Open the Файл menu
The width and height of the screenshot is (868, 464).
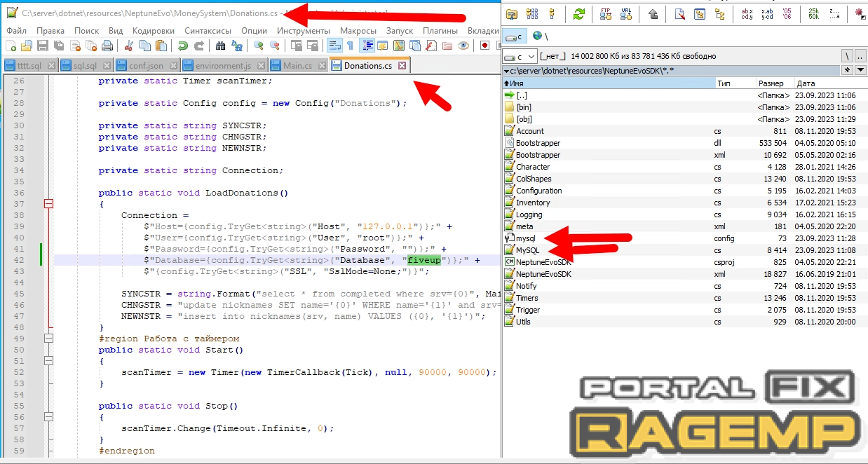coord(16,31)
